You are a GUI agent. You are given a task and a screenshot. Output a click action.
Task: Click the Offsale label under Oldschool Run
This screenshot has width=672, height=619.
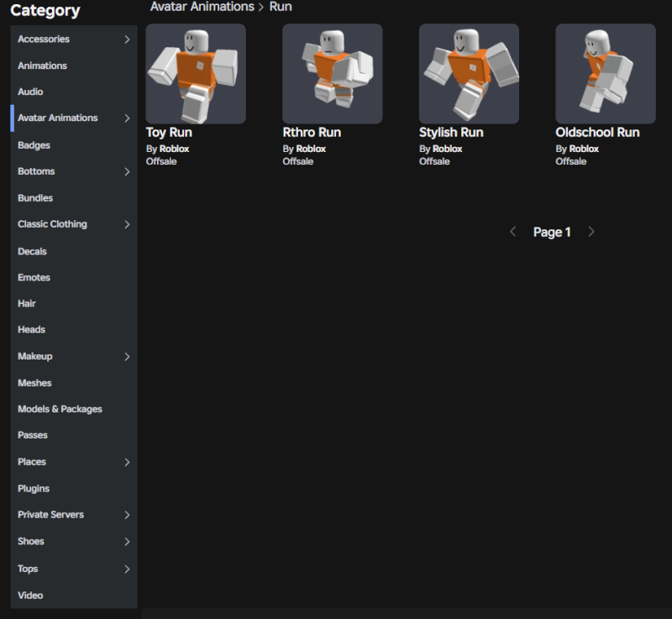tap(571, 161)
